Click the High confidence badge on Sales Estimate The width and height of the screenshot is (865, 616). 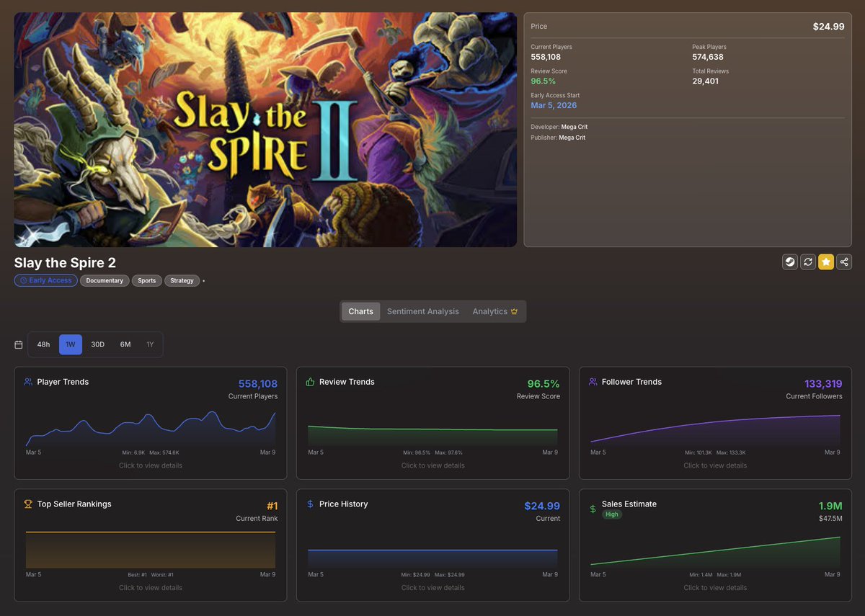pos(612,514)
